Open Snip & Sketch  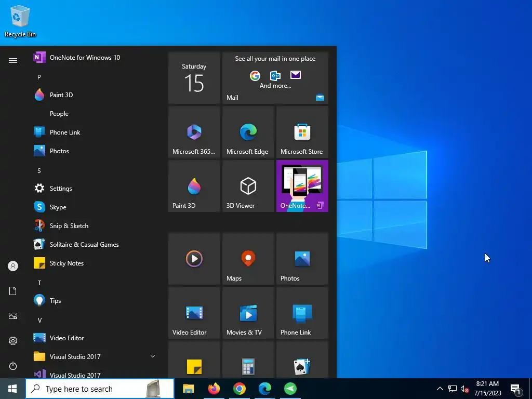(95, 225)
